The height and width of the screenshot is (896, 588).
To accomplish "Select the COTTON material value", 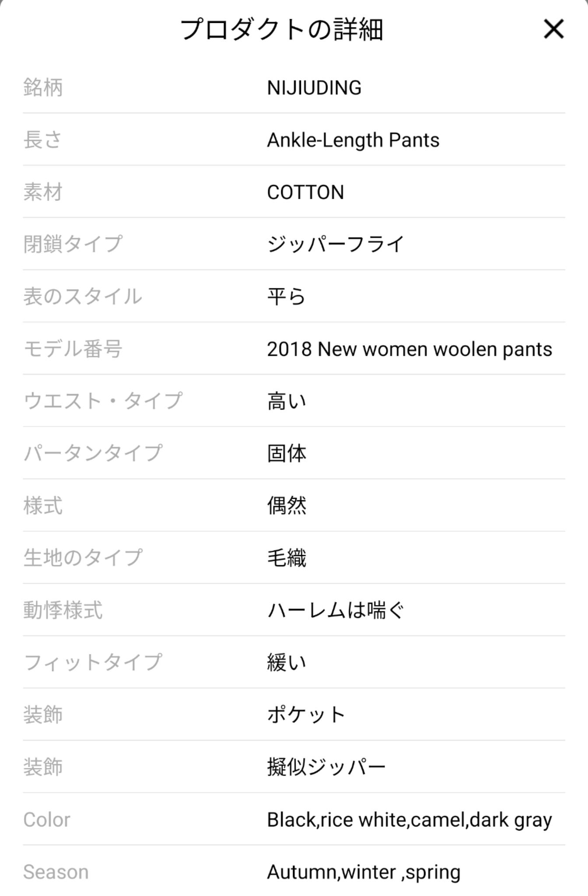I will click(x=305, y=192).
